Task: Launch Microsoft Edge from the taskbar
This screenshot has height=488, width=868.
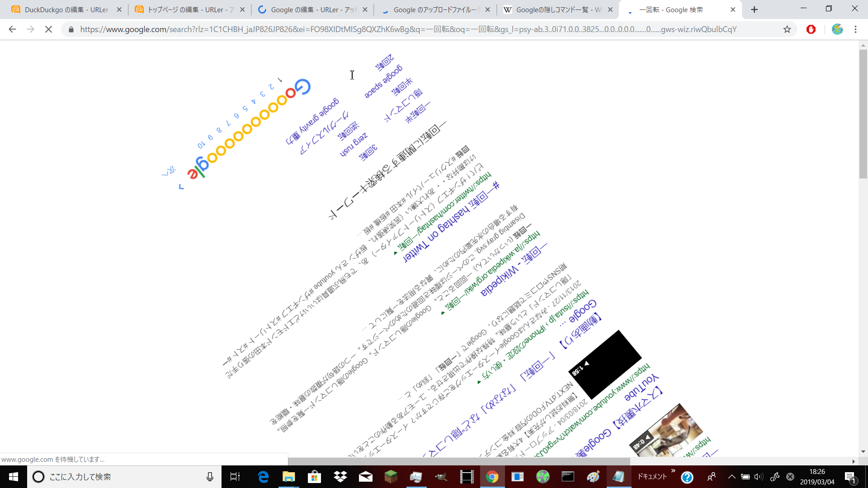Action: [263, 477]
